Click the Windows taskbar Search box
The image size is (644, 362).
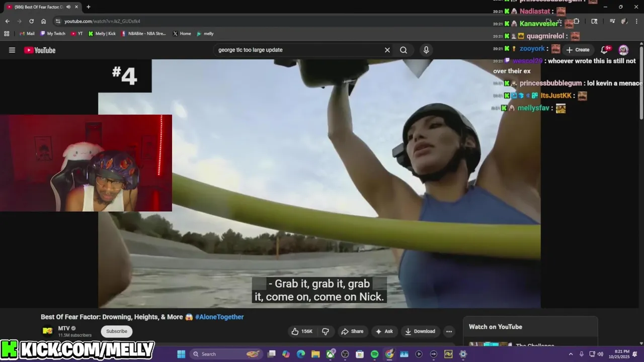coord(226,354)
